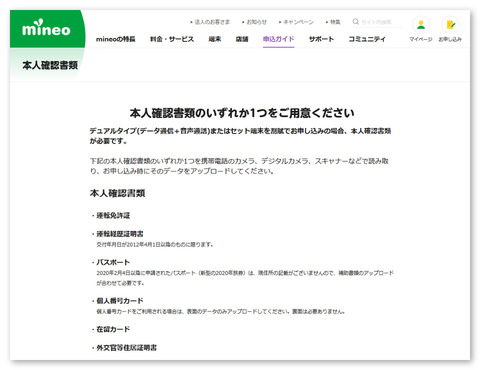This screenshot has height=370, width=480.
Task: Follow the 特集 link
Action: 335,22
